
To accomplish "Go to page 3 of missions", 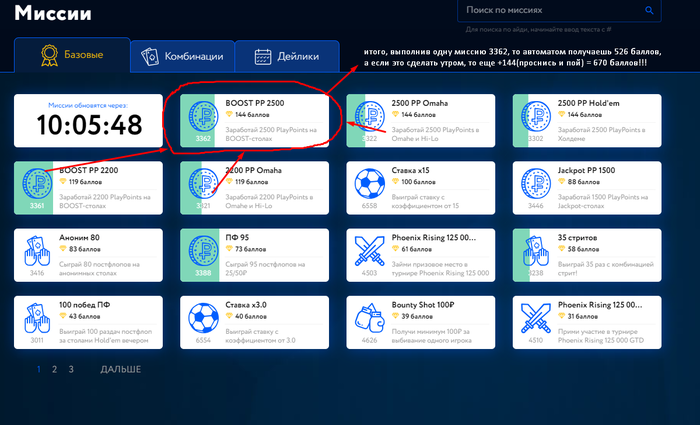I will tap(71, 369).
